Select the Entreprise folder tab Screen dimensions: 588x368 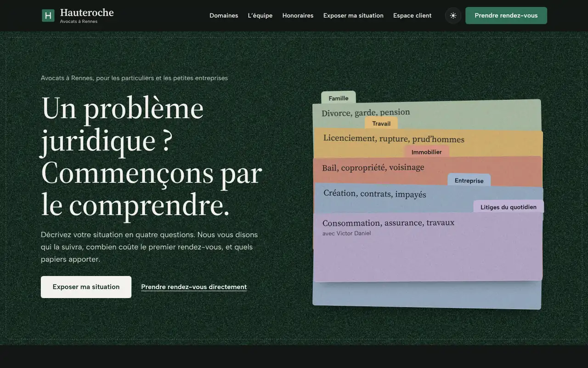click(469, 180)
